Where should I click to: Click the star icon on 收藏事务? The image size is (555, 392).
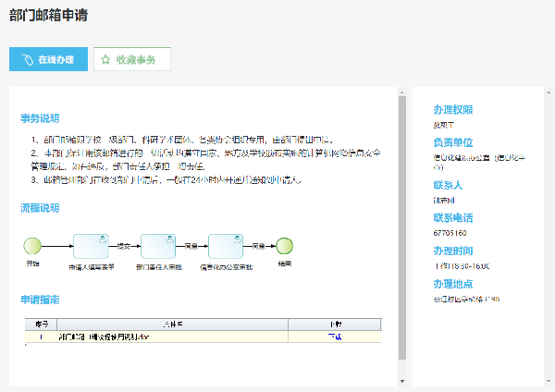pos(105,59)
